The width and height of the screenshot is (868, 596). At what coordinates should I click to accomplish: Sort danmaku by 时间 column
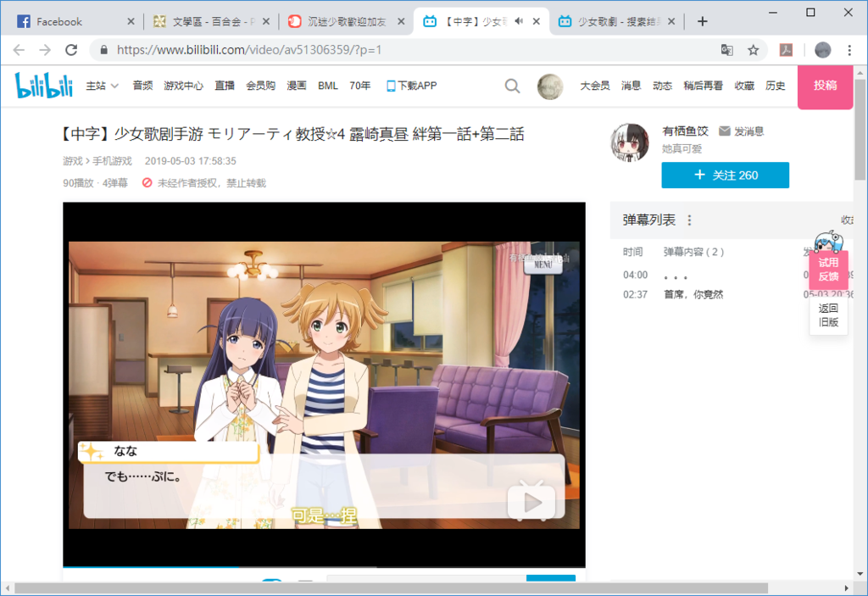click(632, 252)
